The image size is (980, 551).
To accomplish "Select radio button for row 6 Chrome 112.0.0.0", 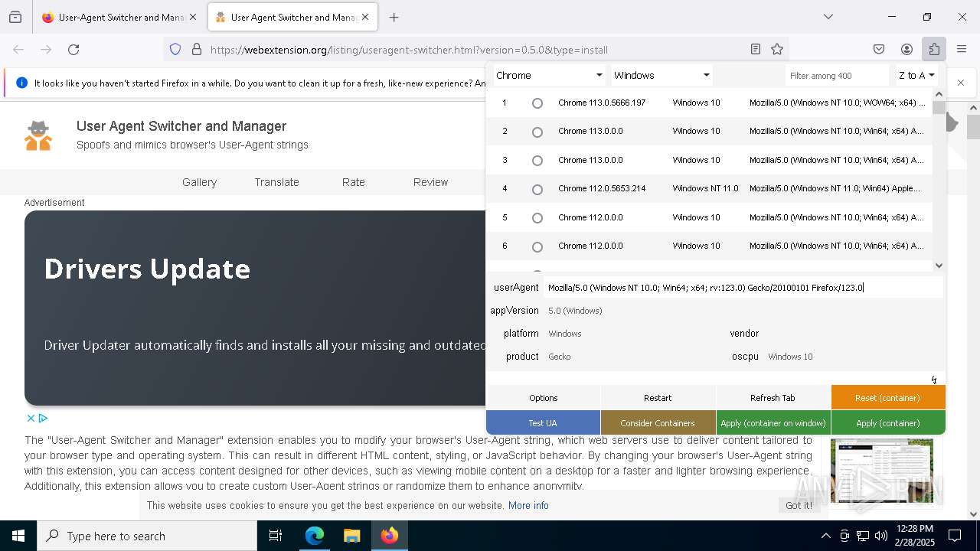I will 537,247.
